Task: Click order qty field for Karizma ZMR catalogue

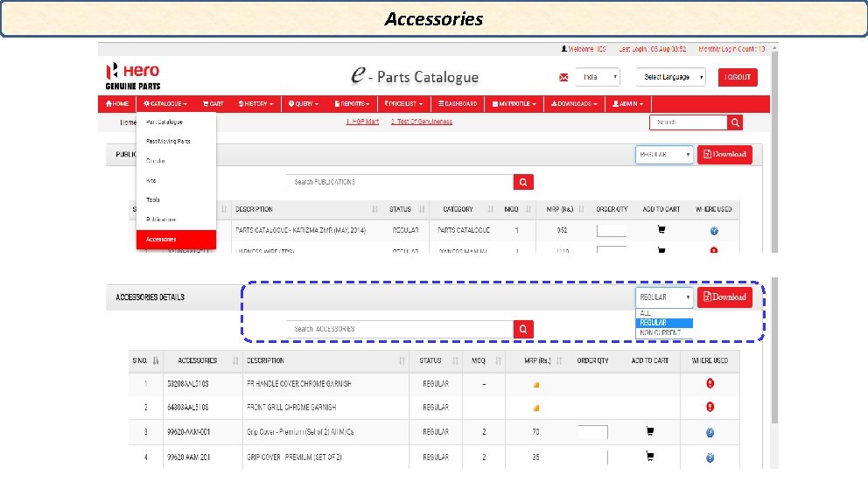Action: pyautogui.click(x=612, y=231)
